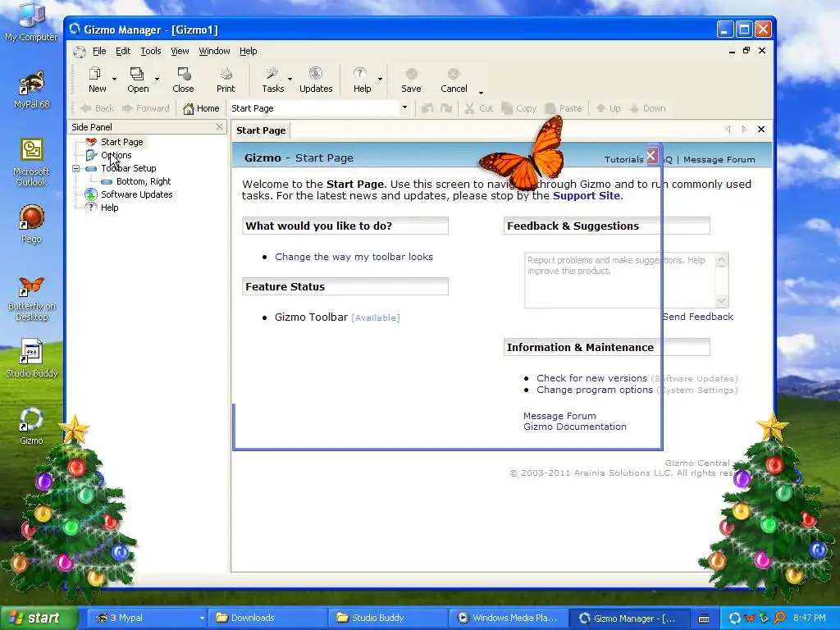This screenshot has height=630, width=840.
Task: Click the Up arrow toolbar button
Action: tap(608, 108)
